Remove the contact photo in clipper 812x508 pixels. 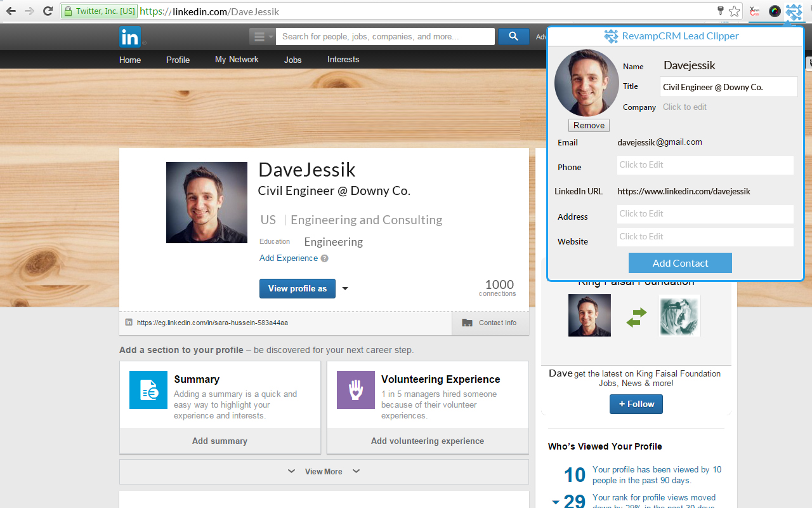[x=589, y=125]
